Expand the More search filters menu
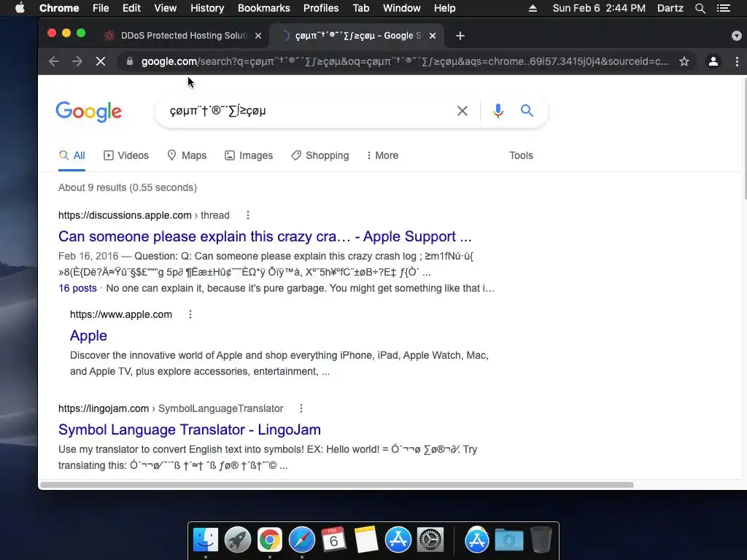The width and height of the screenshot is (747, 560). 382,156
